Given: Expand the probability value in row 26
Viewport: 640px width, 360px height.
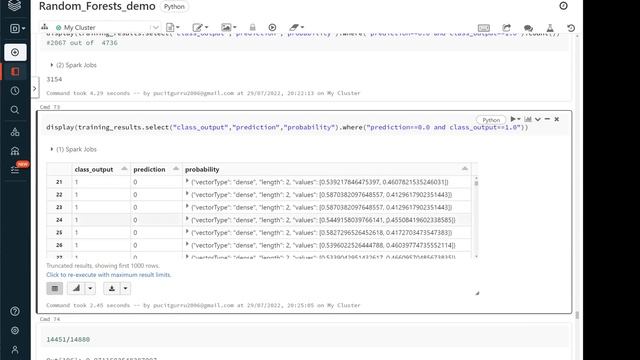Looking at the screenshot, I should [x=187, y=244].
